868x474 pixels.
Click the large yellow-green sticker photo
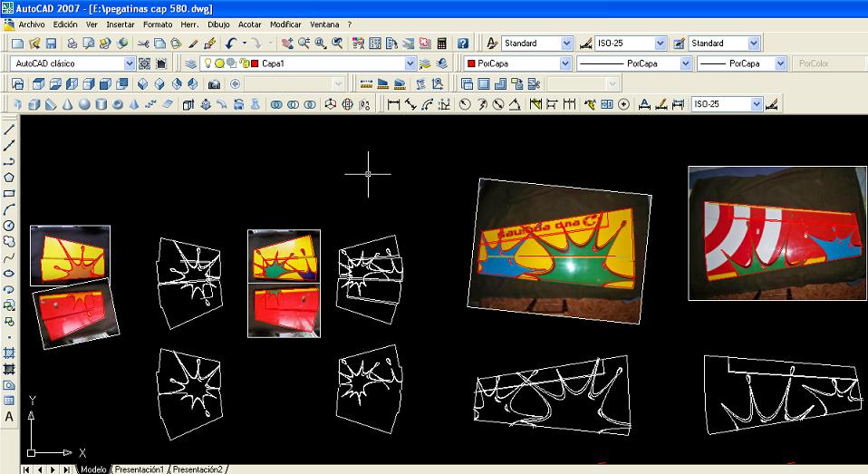(x=560, y=247)
